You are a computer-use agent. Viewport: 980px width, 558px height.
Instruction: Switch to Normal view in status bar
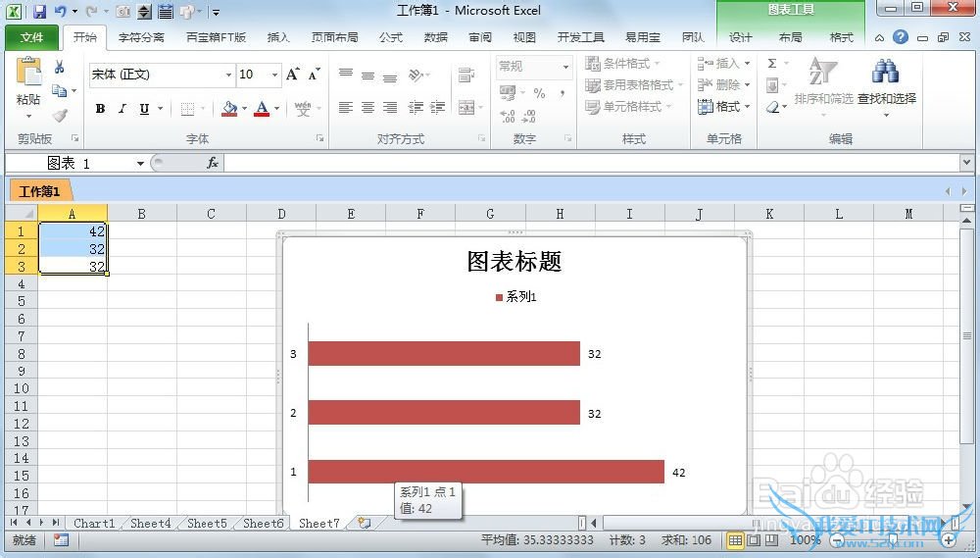pyautogui.click(x=736, y=540)
